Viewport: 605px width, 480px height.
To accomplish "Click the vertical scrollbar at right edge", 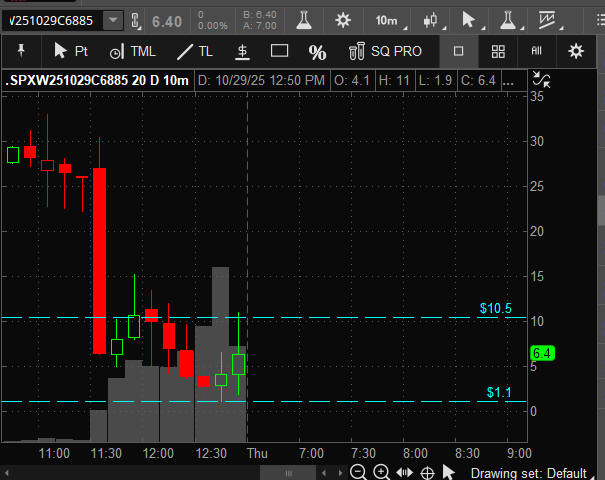I will pyautogui.click(x=601, y=210).
